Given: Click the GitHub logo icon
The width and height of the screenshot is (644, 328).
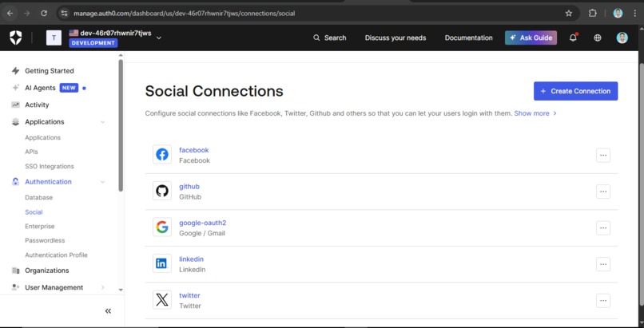Looking at the screenshot, I should click(x=162, y=191).
